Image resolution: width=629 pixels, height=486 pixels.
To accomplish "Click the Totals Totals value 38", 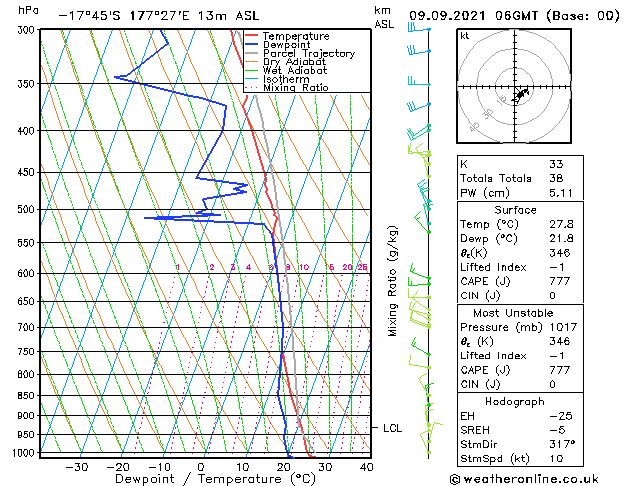I will point(556,178).
